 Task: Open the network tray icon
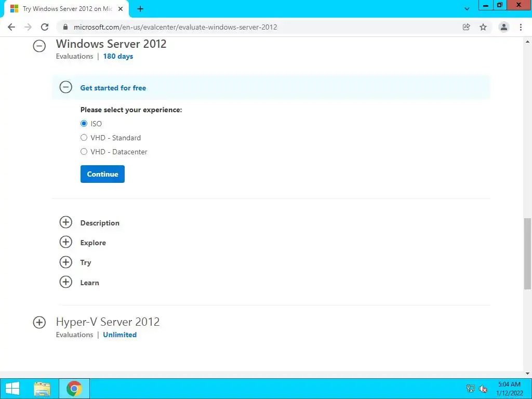(x=470, y=389)
